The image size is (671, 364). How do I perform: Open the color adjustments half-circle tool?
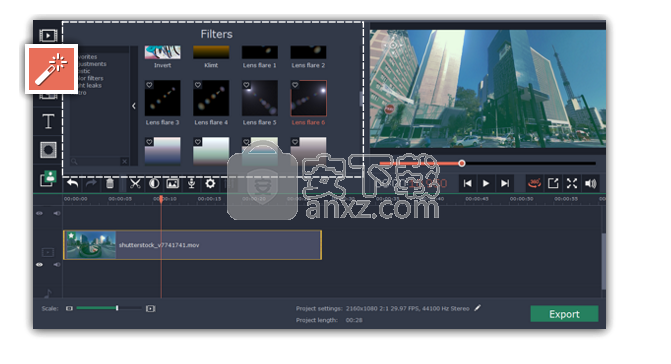point(154,184)
